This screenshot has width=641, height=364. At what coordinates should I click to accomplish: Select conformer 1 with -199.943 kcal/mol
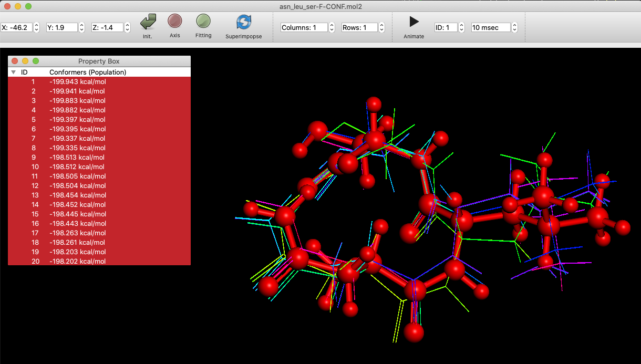pos(78,81)
